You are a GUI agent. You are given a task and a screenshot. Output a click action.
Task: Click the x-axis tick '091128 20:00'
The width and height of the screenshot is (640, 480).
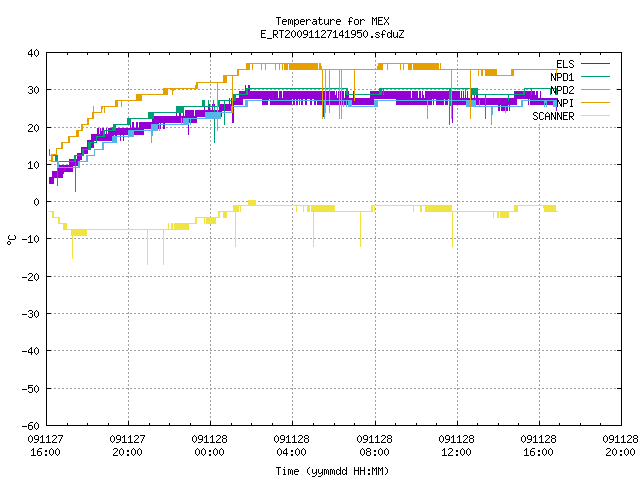tap(620, 446)
